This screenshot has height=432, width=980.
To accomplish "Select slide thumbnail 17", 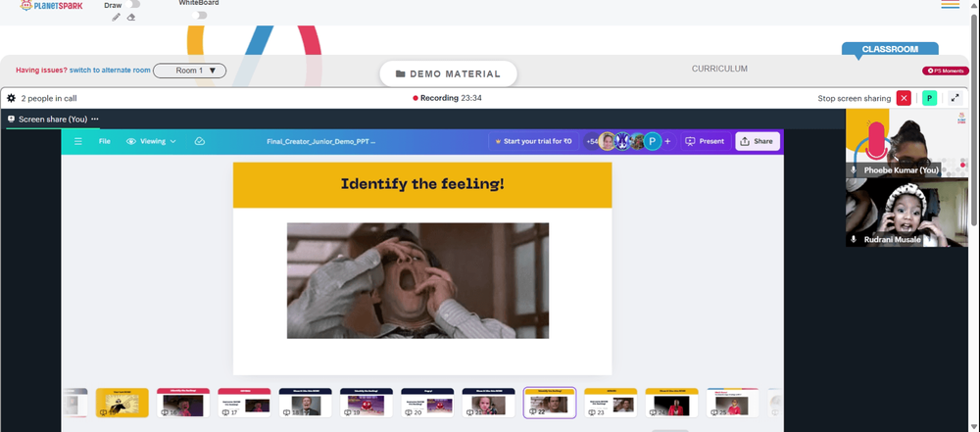I will (x=244, y=403).
